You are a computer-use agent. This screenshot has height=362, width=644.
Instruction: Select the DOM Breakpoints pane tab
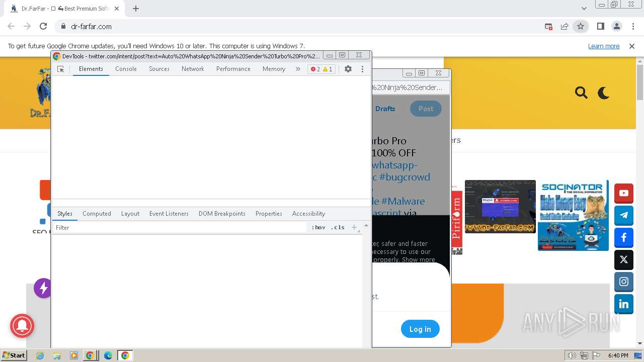click(x=222, y=214)
